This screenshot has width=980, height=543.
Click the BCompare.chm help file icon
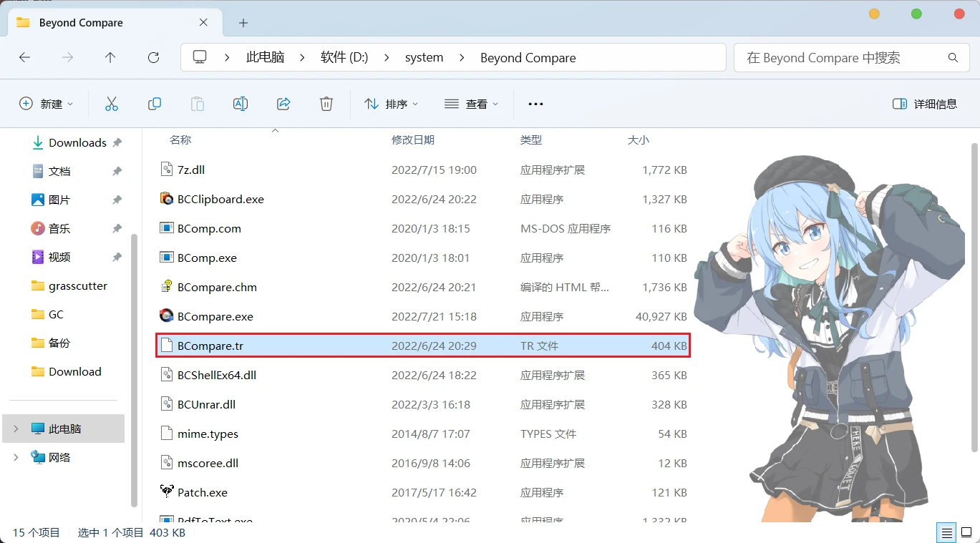(166, 287)
